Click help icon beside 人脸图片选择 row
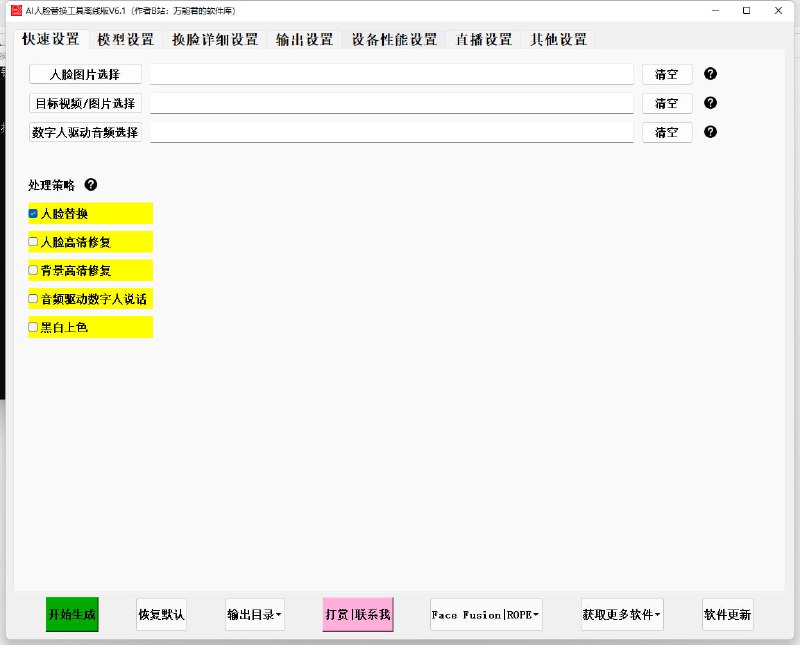This screenshot has height=645, width=800. [x=710, y=74]
